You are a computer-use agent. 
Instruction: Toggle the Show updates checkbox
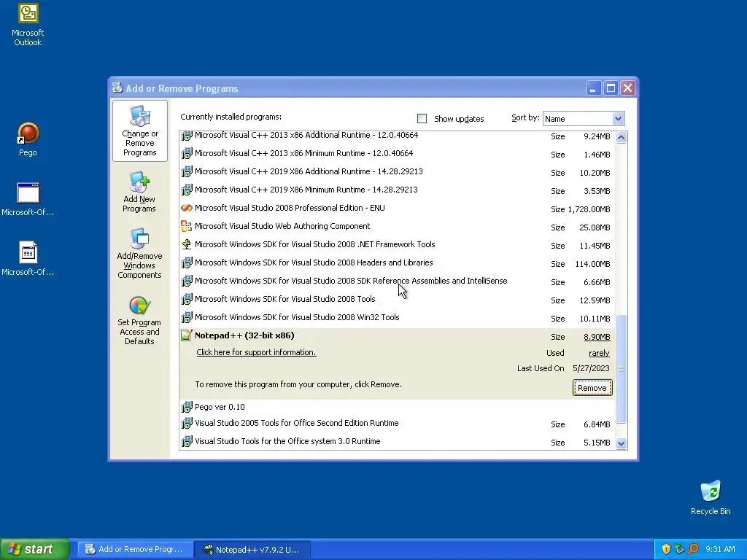[x=422, y=119]
